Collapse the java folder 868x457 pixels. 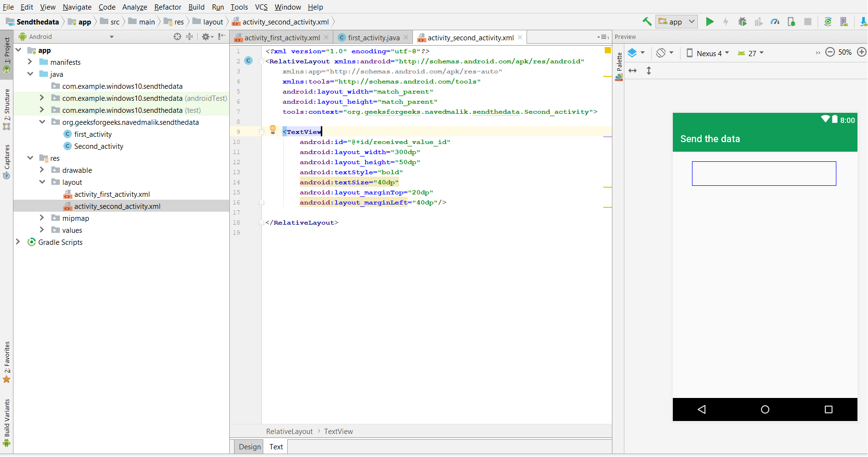[30, 74]
